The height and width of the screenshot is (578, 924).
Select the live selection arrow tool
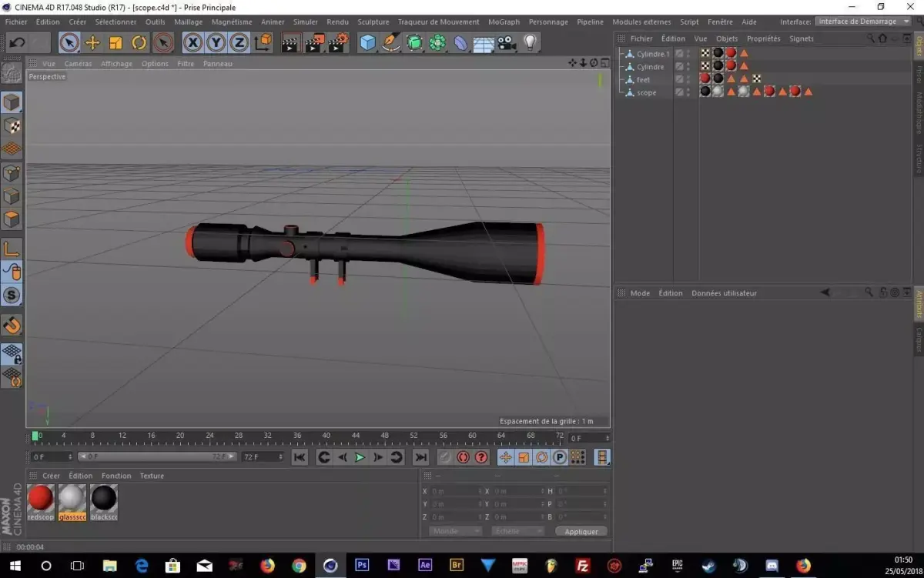click(x=69, y=43)
